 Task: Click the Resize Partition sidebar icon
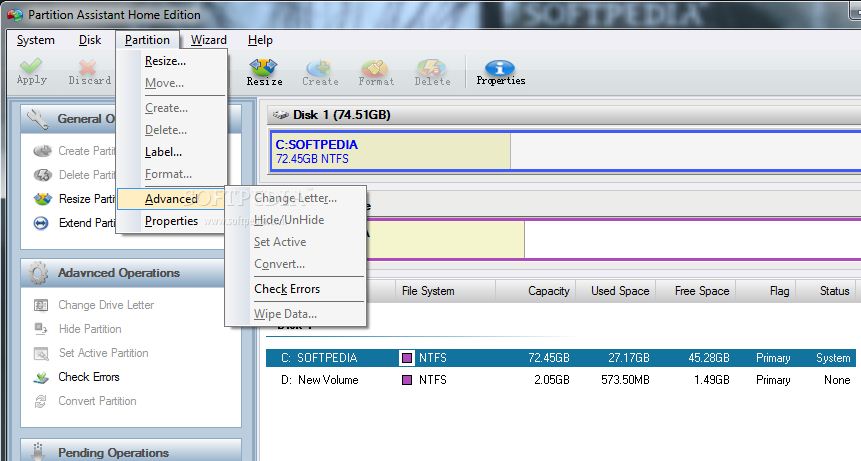point(42,199)
